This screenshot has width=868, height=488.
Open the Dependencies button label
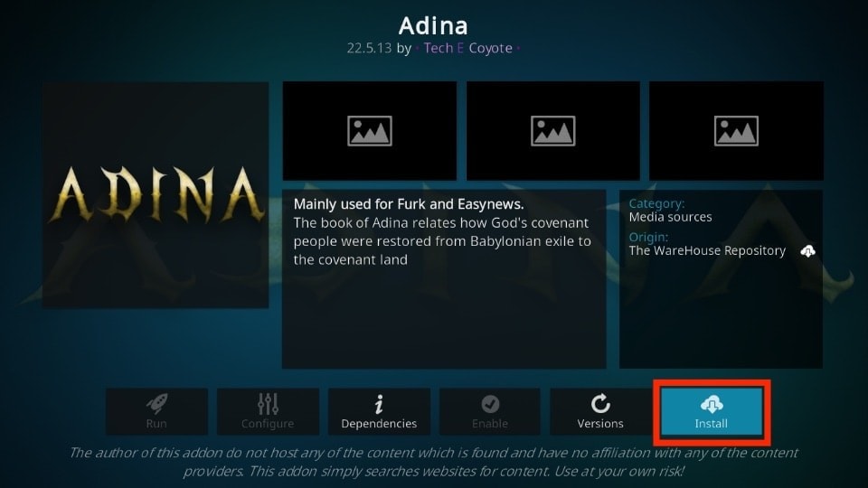tap(379, 424)
